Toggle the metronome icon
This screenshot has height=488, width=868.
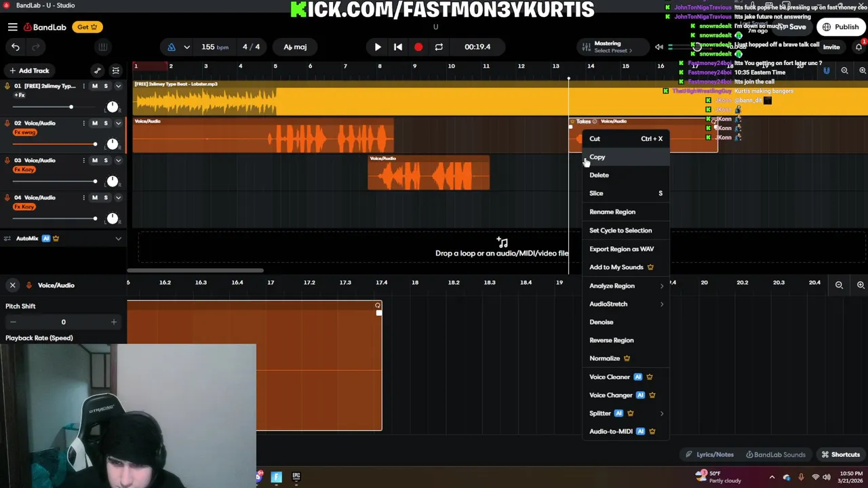pyautogui.click(x=171, y=47)
